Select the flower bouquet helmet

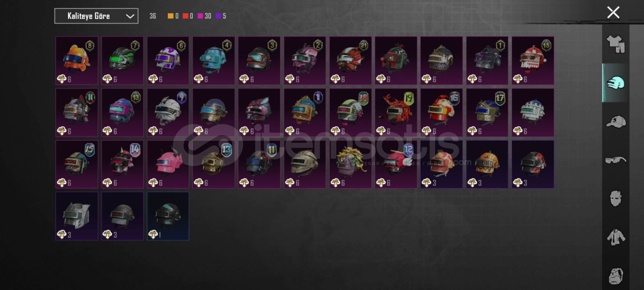(x=350, y=164)
